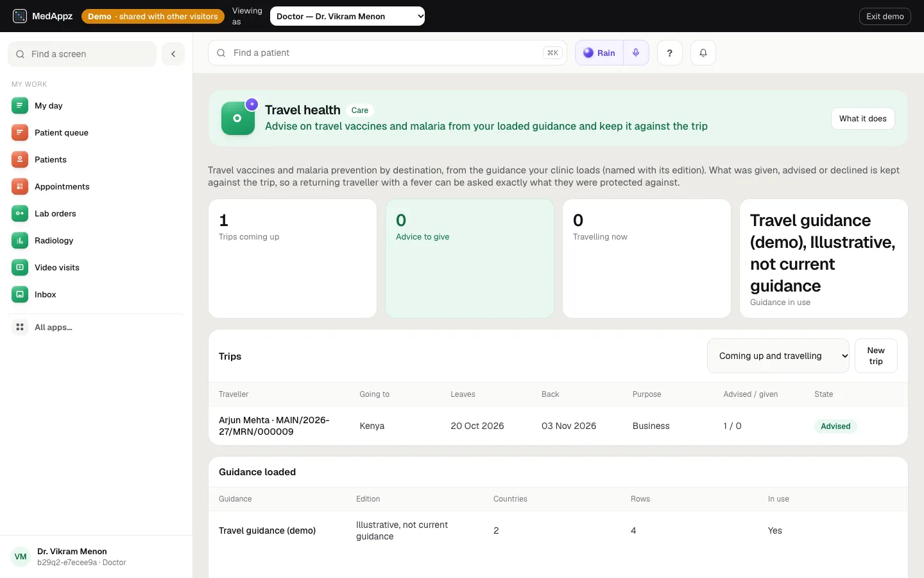Click the VM user avatar
924x578 pixels.
coord(21,557)
